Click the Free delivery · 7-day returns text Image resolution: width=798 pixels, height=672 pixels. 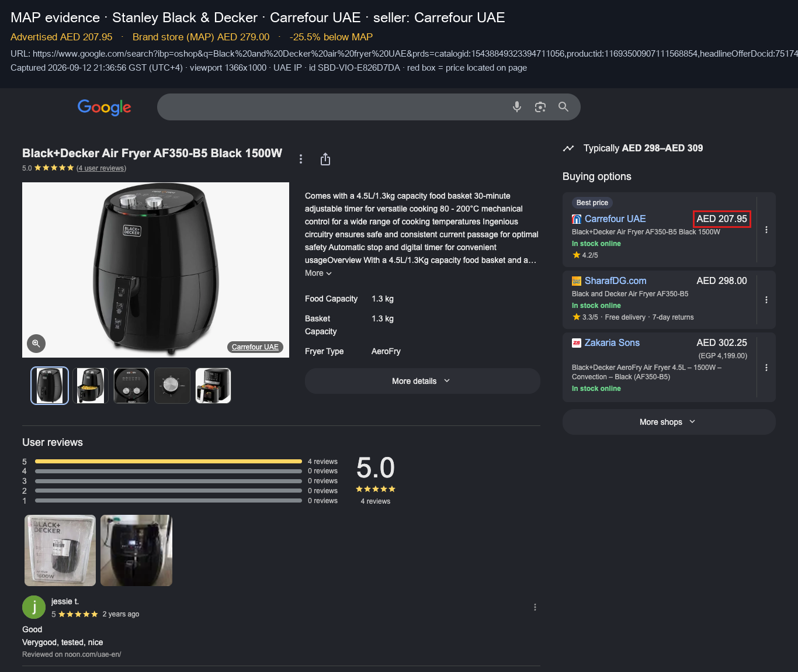coord(650,317)
